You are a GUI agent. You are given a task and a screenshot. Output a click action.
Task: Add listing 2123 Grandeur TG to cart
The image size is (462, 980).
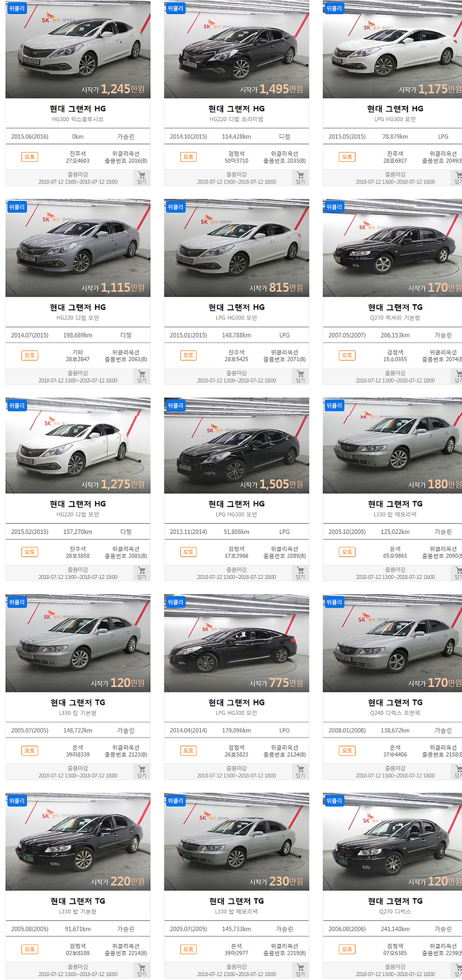142,772
